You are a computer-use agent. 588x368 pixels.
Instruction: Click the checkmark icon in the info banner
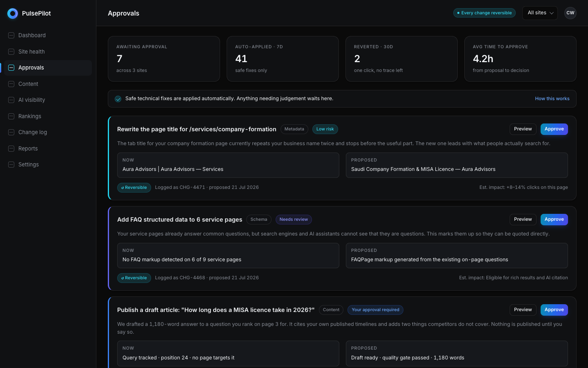(118, 99)
